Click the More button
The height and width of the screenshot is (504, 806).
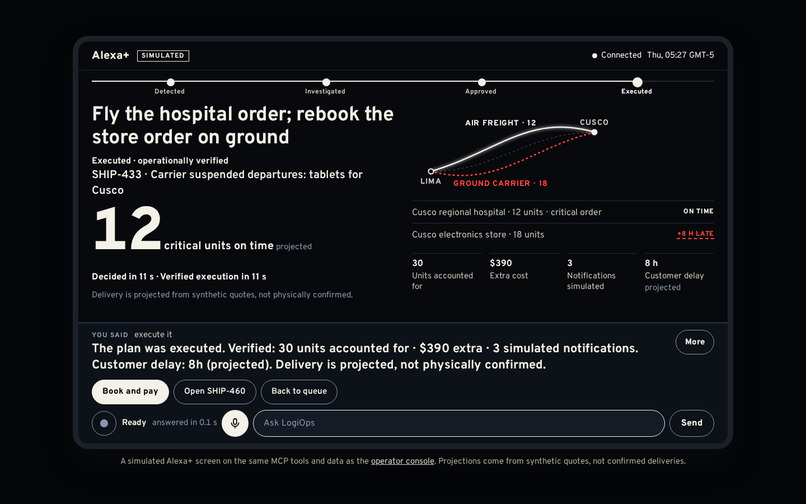click(x=694, y=342)
